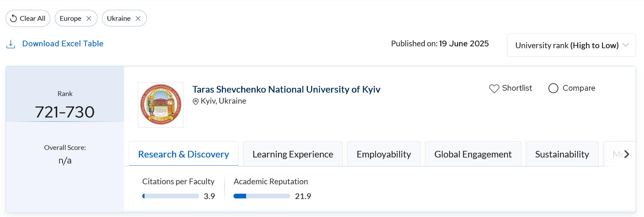Switch to the Learning Experience tab
This screenshot has width=644, height=217.
pyautogui.click(x=292, y=154)
